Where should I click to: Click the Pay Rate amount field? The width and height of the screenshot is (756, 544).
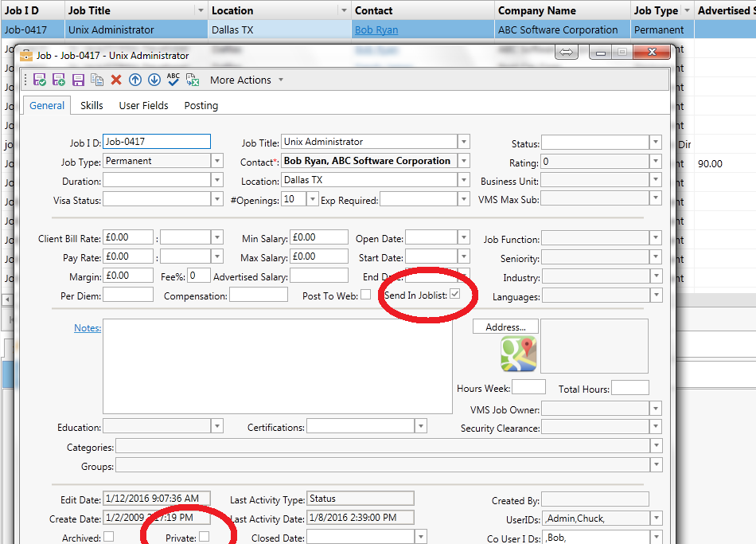click(128, 256)
